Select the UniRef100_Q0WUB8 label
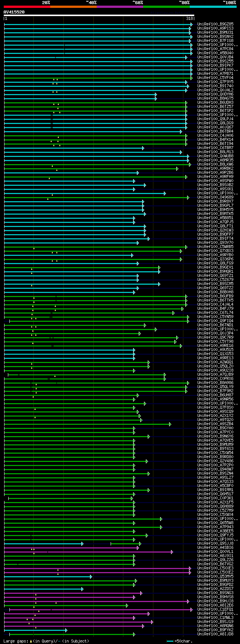240x644 pixels. coord(215,156)
